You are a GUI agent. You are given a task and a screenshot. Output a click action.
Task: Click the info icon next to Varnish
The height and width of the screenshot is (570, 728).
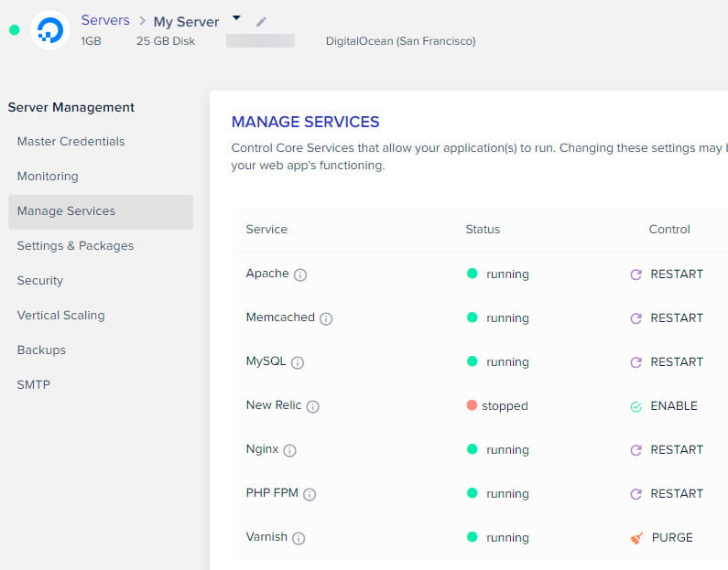[x=299, y=538]
